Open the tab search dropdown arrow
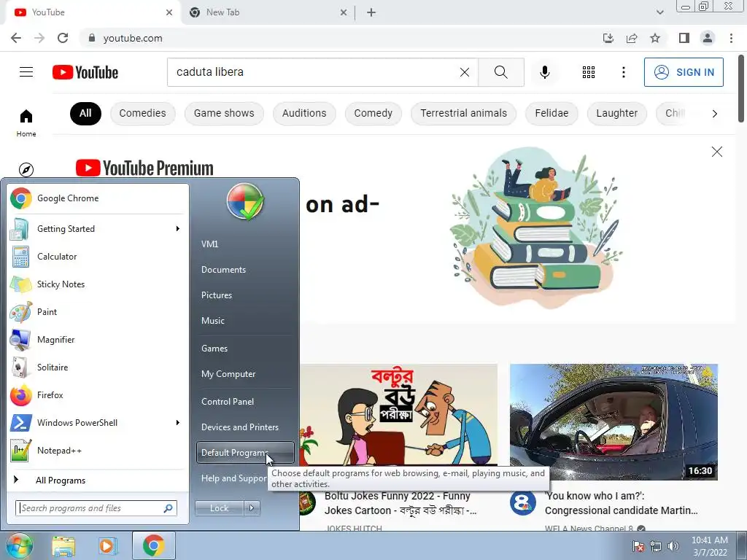This screenshot has width=747, height=560. [x=659, y=12]
